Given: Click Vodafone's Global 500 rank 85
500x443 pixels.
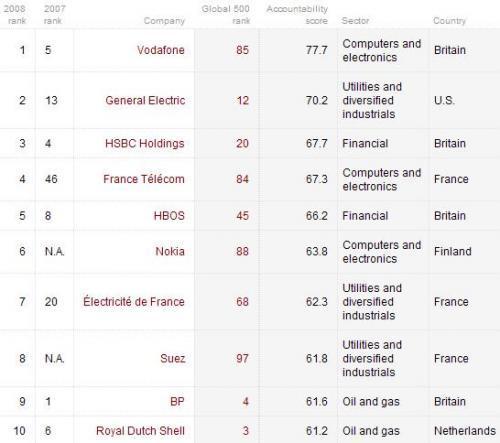Looking at the screenshot, I should coord(242,50).
